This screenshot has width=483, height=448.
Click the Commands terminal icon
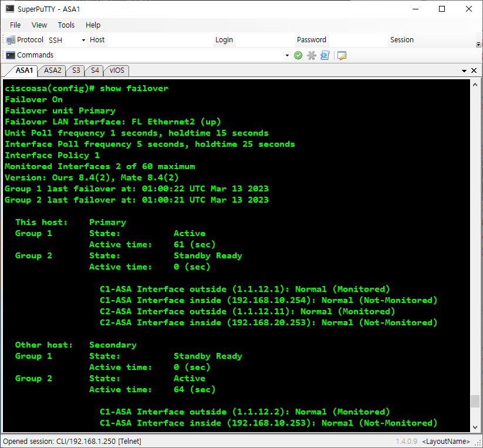(x=11, y=55)
